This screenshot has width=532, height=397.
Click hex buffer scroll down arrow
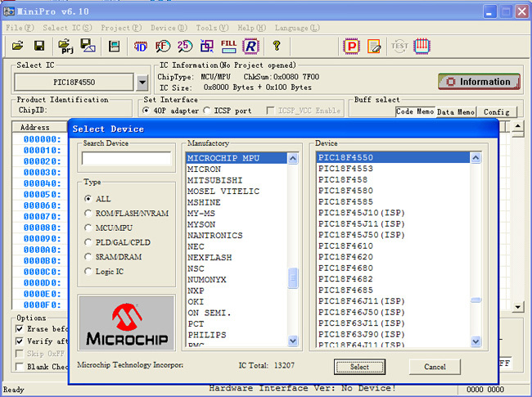(x=518, y=307)
